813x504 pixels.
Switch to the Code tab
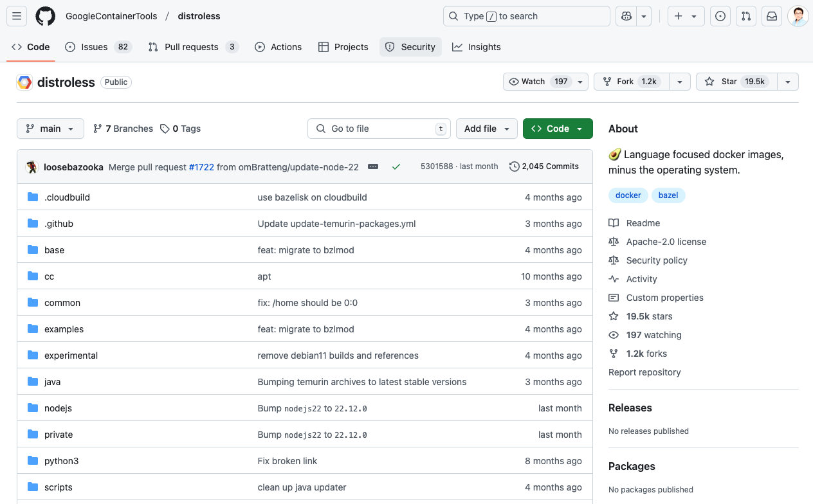[31, 47]
